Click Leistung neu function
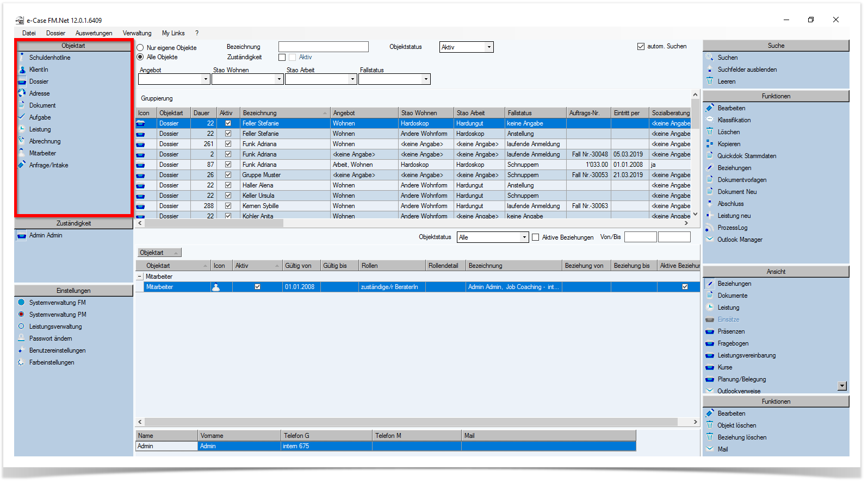This screenshot has height=483, width=868. [x=734, y=216]
